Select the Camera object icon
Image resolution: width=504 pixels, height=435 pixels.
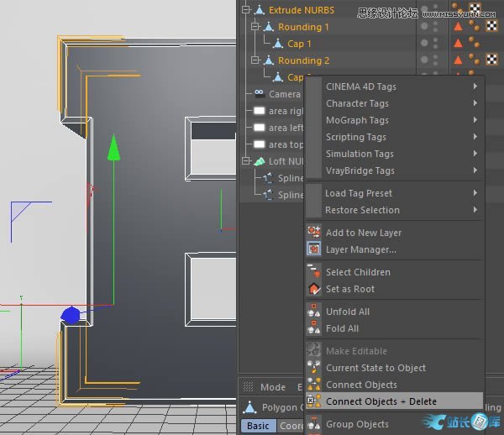(260, 94)
